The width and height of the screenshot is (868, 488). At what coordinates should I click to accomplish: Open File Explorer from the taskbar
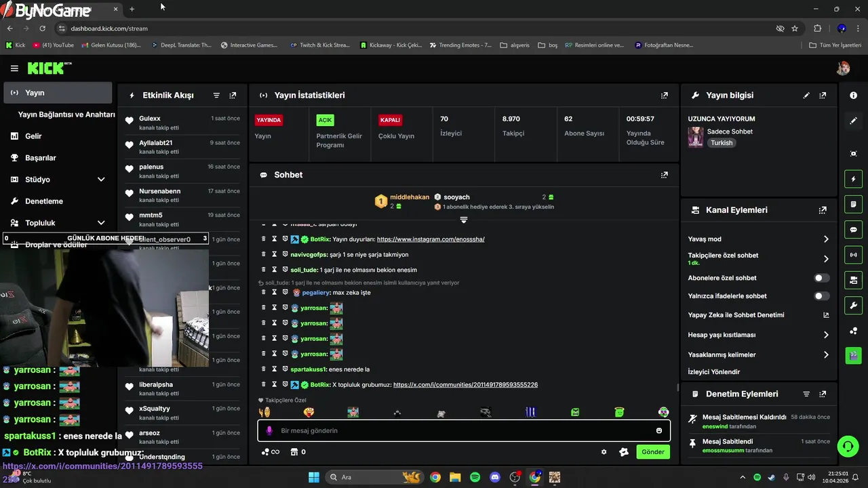[455, 477]
